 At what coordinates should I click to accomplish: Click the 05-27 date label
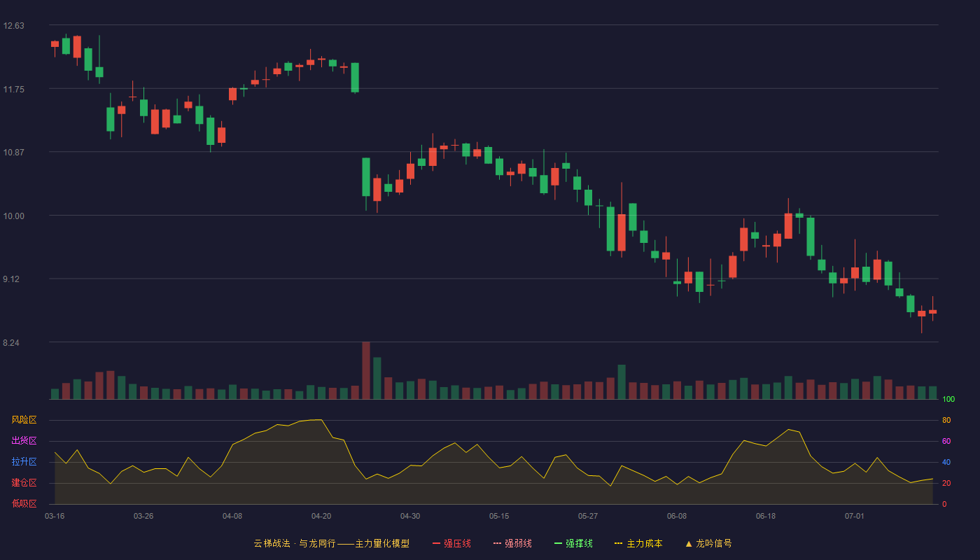coord(588,516)
